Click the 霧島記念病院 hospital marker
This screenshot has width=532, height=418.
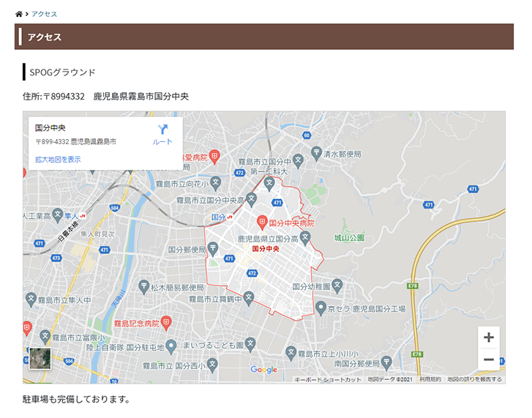coord(166,323)
